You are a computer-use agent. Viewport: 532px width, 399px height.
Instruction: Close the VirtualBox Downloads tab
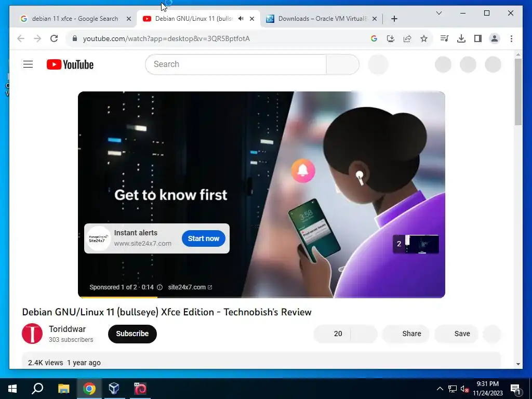click(374, 19)
